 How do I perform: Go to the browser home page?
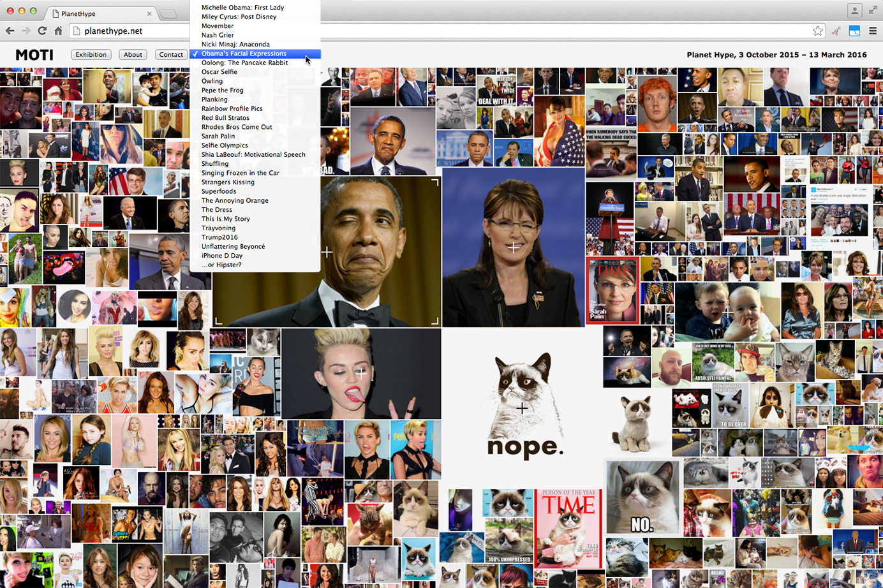[x=58, y=31]
